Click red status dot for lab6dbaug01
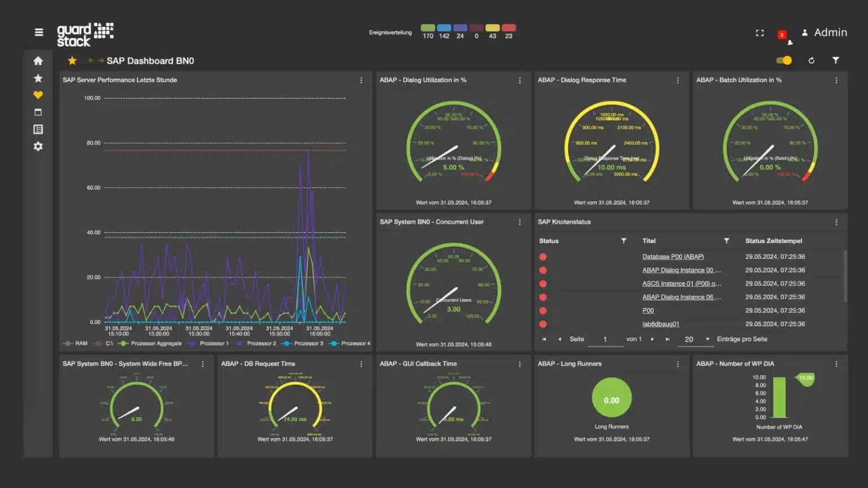 click(x=543, y=324)
